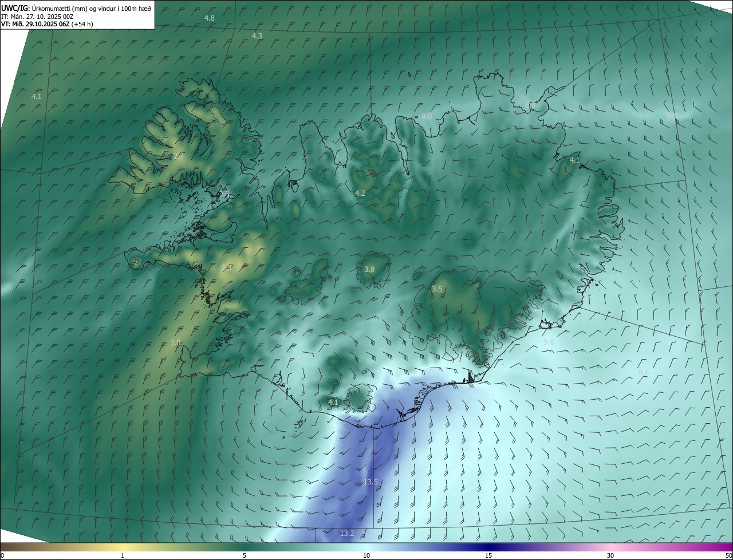Click the colour scale tick label 5
The height and width of the screenshot is (560, 733).
coord(245,555)
